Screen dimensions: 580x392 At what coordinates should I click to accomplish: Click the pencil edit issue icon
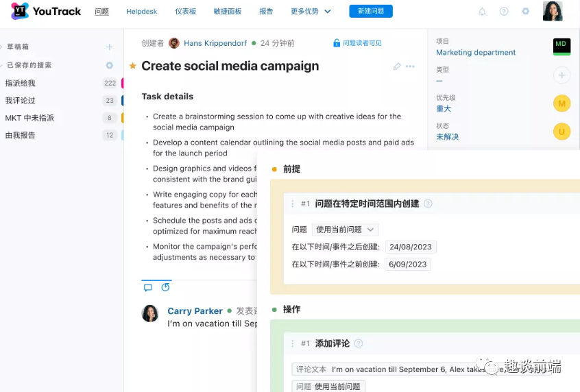pyautogui.click(x=397, y=66)
